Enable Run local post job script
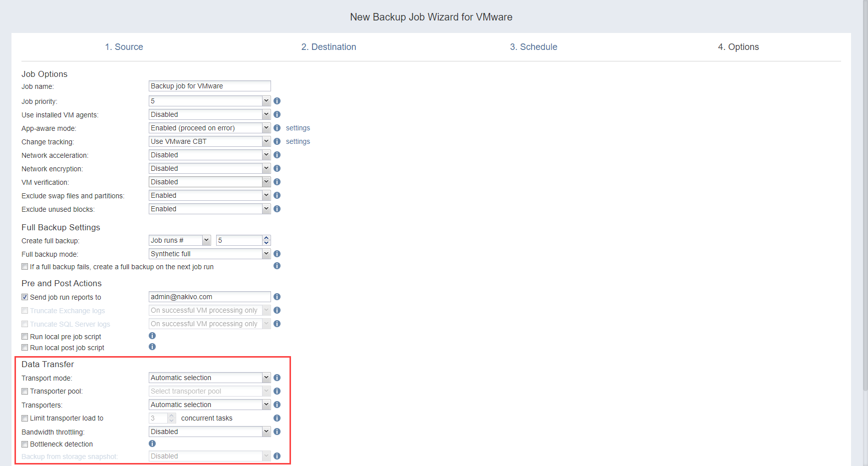This screenshot has width=868, height=466. (x=24, y=348)
